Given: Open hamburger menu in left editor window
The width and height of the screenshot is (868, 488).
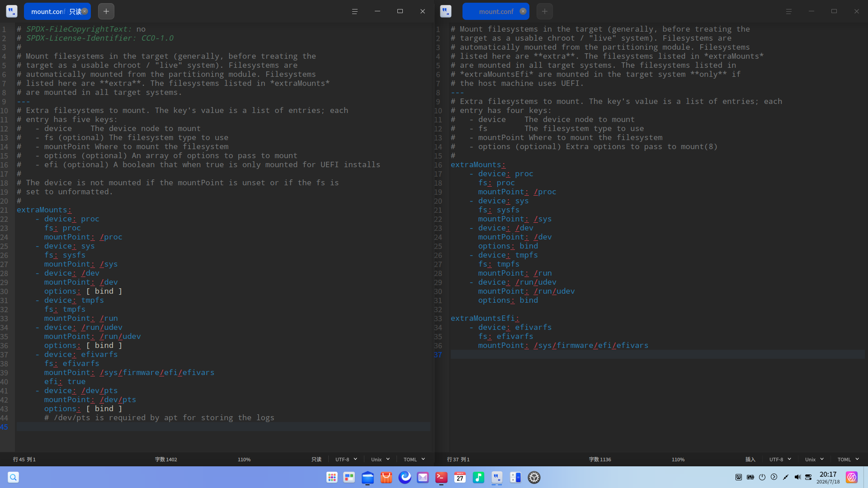Looking at the screenshot, I should (354, 11).
